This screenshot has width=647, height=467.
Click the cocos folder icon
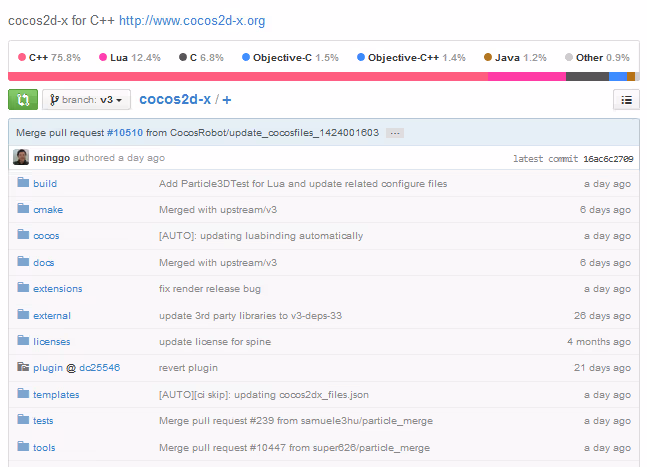[23, 234]
